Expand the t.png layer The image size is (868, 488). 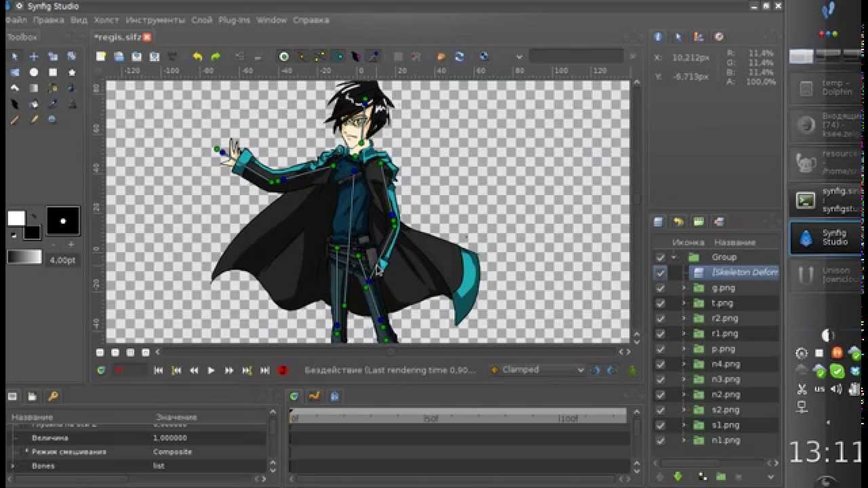pos(684,303)
